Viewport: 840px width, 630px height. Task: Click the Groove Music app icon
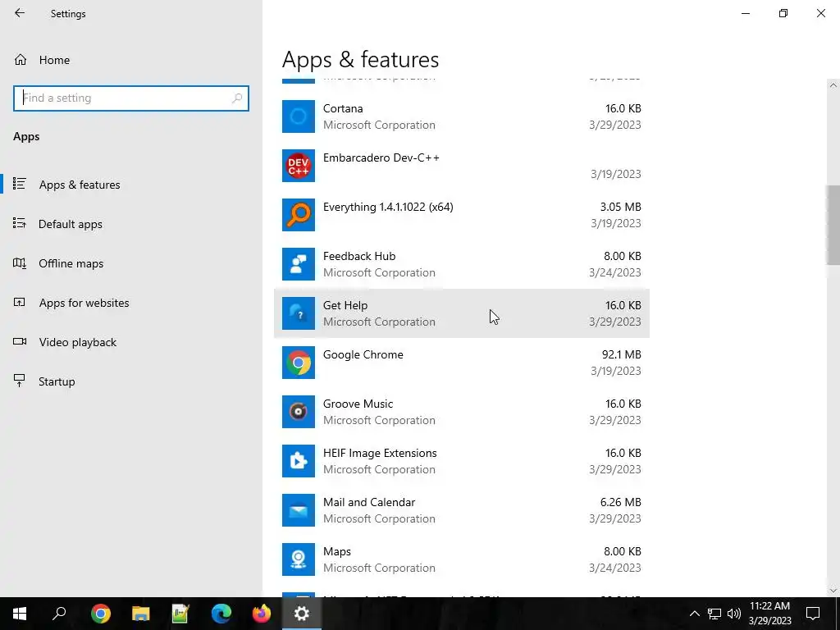pyautogui.click(x=299, y=412)
